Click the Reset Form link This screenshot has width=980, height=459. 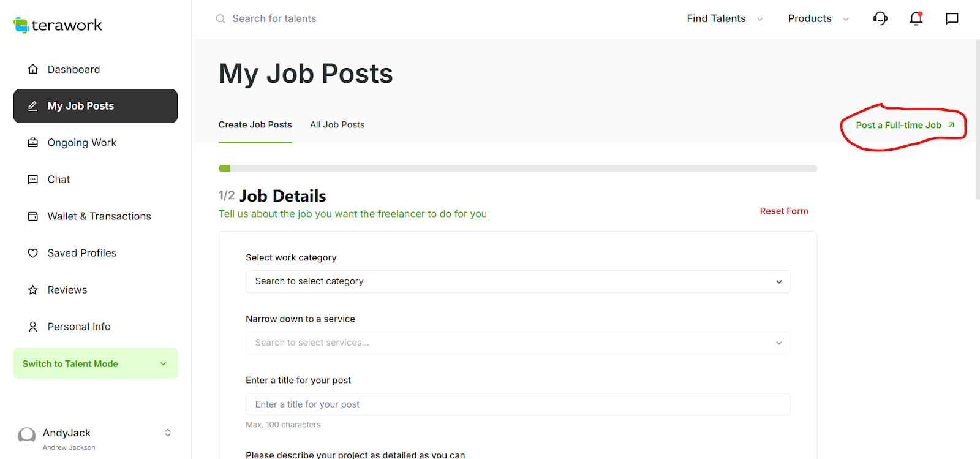tap(783, 211)
